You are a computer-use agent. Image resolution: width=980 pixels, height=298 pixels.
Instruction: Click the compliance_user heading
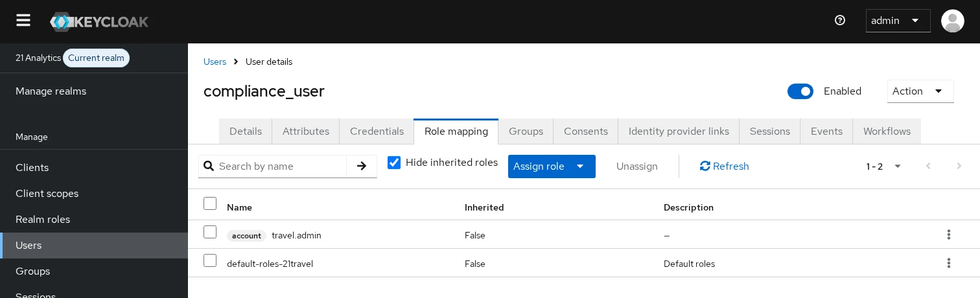pos(264,91)
